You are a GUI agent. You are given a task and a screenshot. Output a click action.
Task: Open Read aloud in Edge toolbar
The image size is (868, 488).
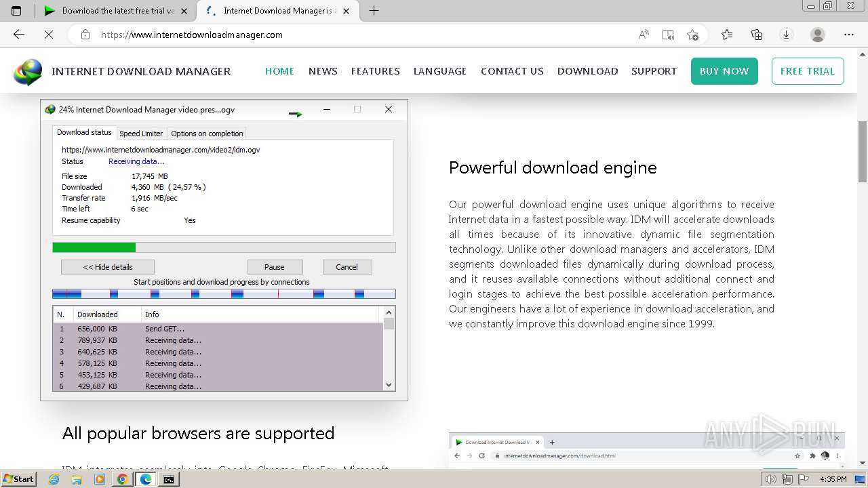pyautogui.click(x=644, y=35)
